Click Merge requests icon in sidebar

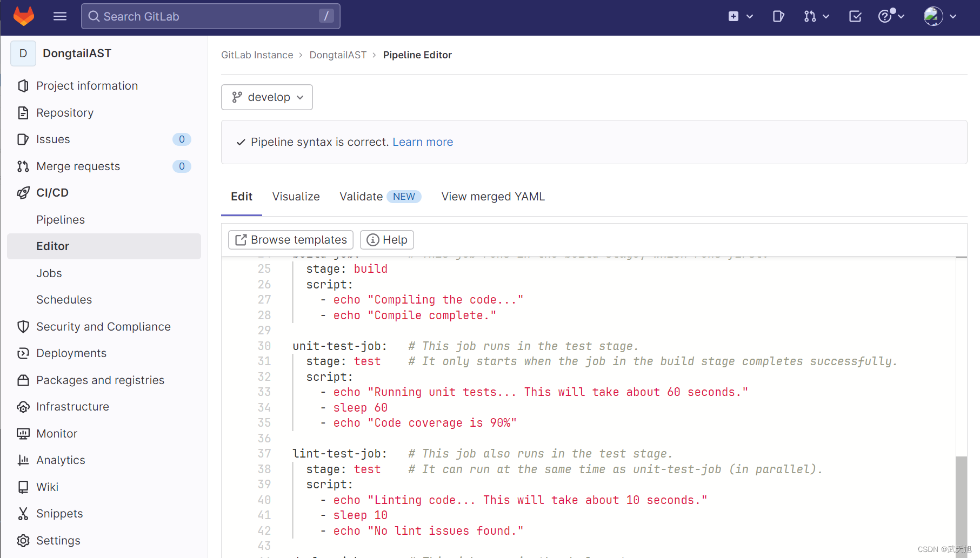click(x=23, y=166)
